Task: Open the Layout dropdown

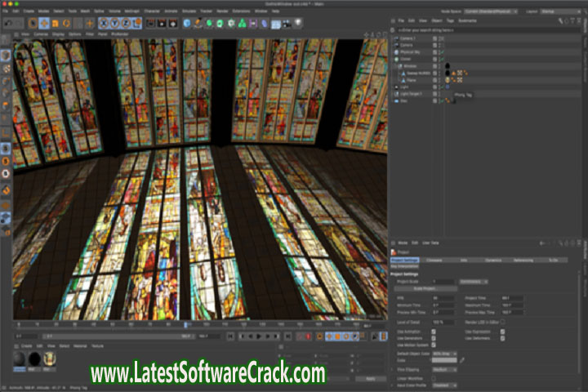Action: (x=560, y=11)
